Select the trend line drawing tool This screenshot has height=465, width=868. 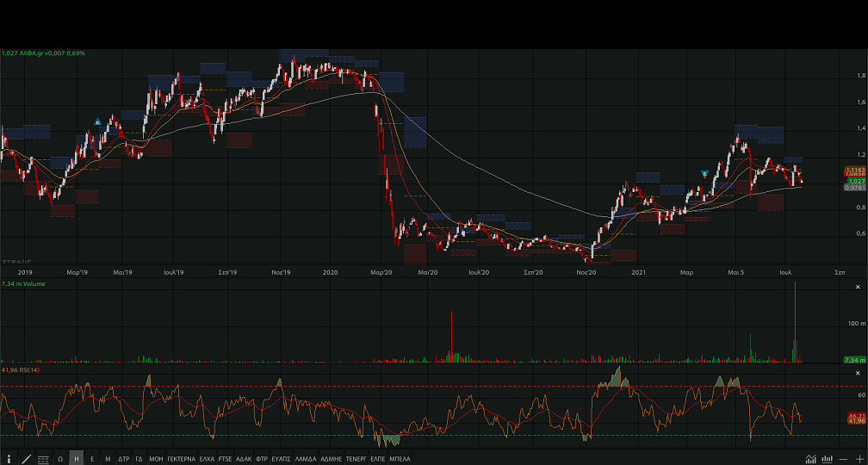point(26,459)
